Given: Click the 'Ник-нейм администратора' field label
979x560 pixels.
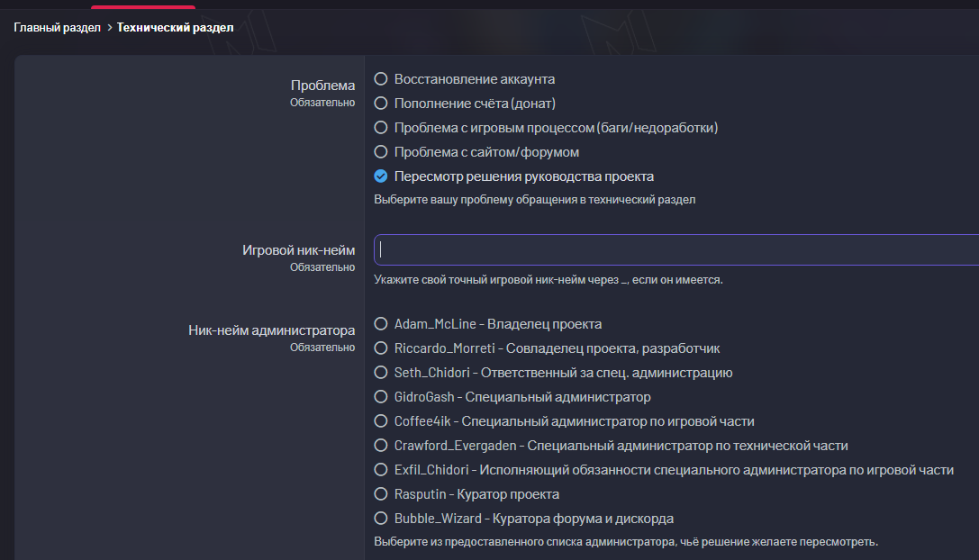Looking at the screenshot, I should tap(271, 330).
